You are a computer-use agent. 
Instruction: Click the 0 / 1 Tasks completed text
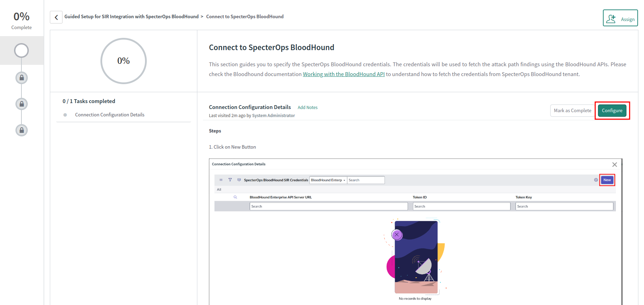[89, 101]
